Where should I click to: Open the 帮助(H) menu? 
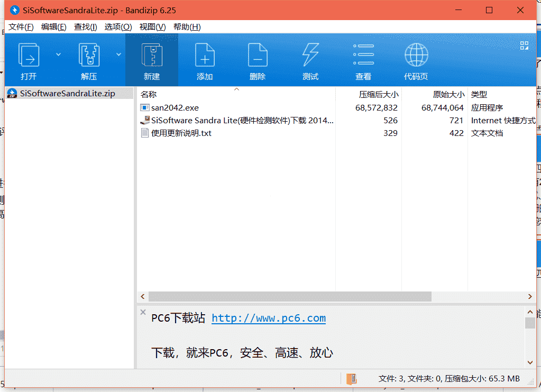click(x=187, y=27)
